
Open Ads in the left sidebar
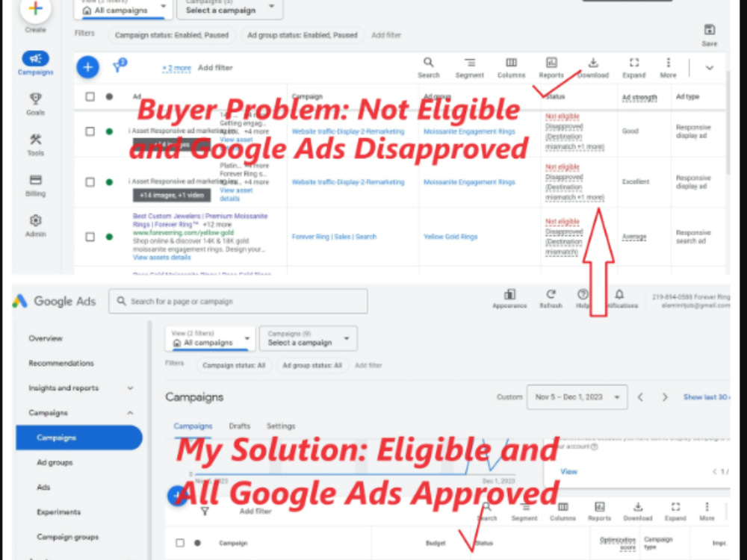(x=43, y=487)
